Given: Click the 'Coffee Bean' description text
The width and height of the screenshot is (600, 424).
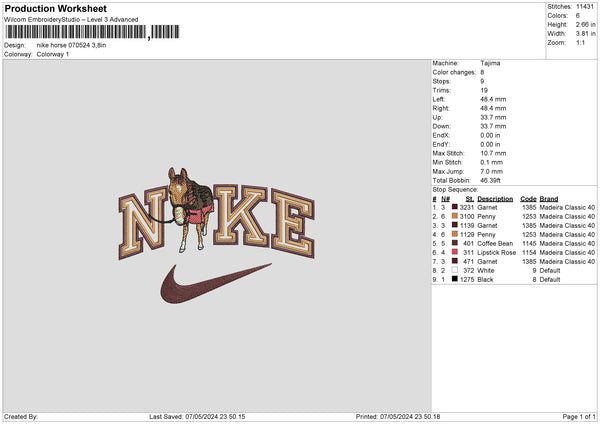Looking at the screenshot, I should 495,244.
